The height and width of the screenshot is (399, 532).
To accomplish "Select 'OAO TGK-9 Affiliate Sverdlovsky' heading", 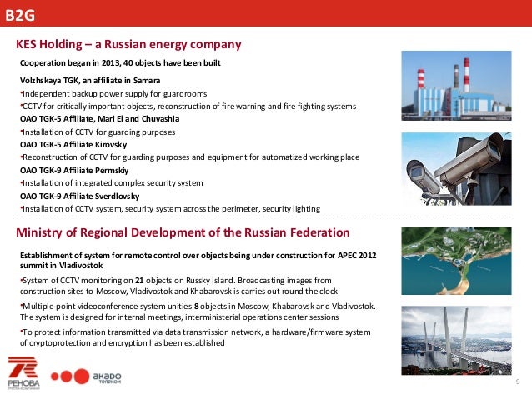I will coord(80,197).
